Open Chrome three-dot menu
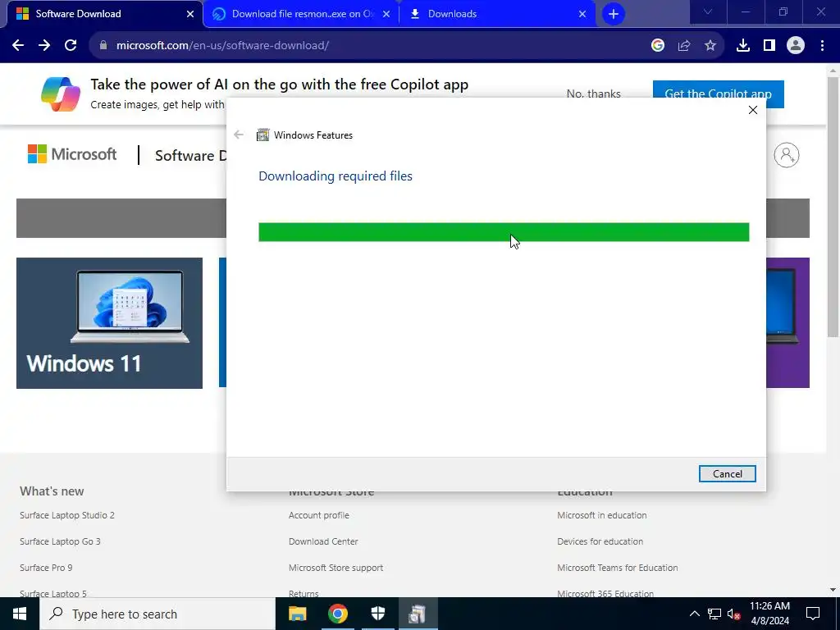The image size is (840, 630). click(822, 46)
